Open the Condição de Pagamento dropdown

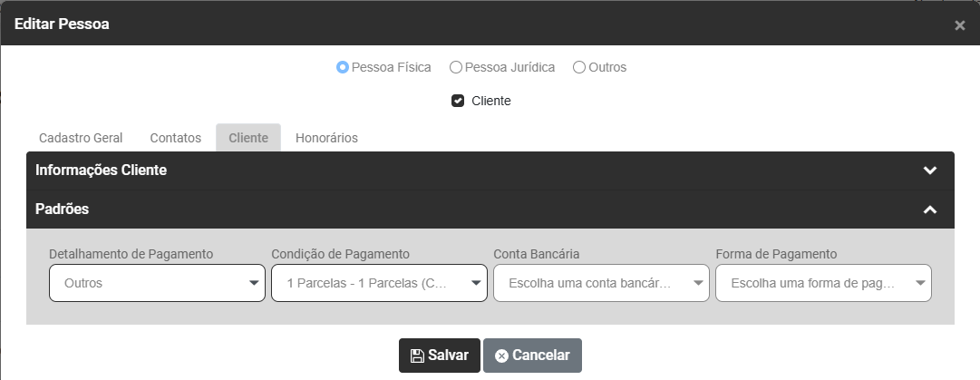pyautogui.click(x=379, y=283)
